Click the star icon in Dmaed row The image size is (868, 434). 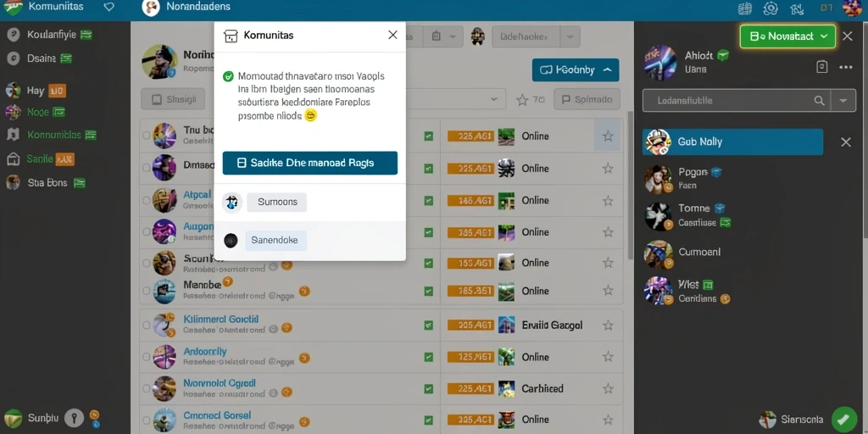pos(608,169)
